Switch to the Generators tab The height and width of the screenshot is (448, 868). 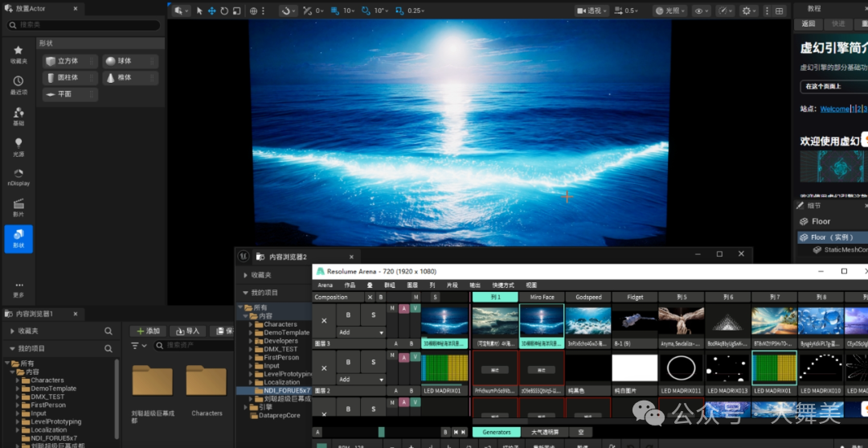496,432
